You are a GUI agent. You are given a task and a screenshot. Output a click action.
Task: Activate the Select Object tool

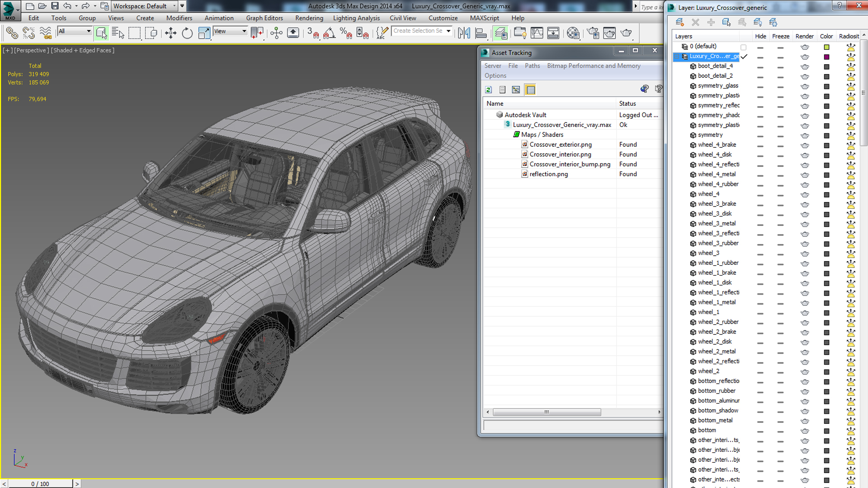pos(101,33)
